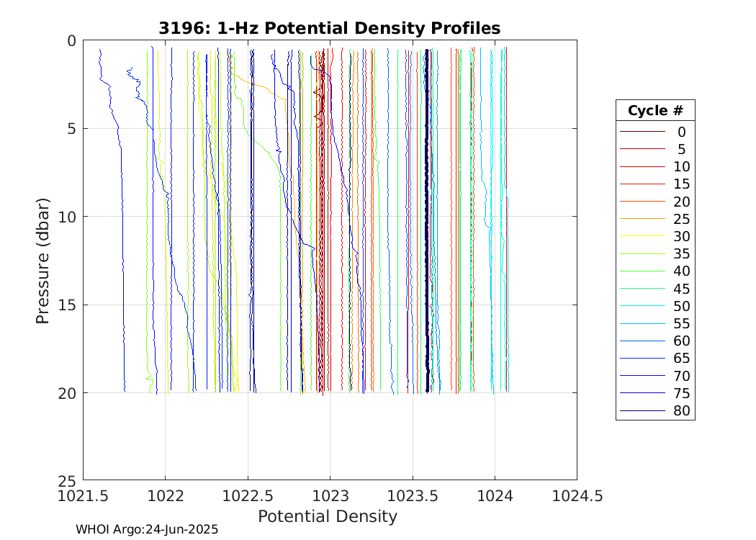The image size is (756, 540).
Task: Select legend entry for cycle 10
Action: [654, 166]
